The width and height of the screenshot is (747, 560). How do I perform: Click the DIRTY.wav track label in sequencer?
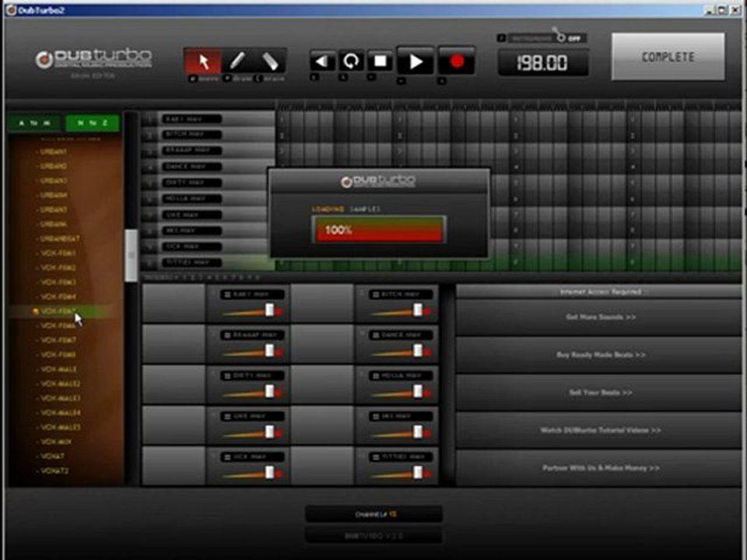click(x=191, y=183)
